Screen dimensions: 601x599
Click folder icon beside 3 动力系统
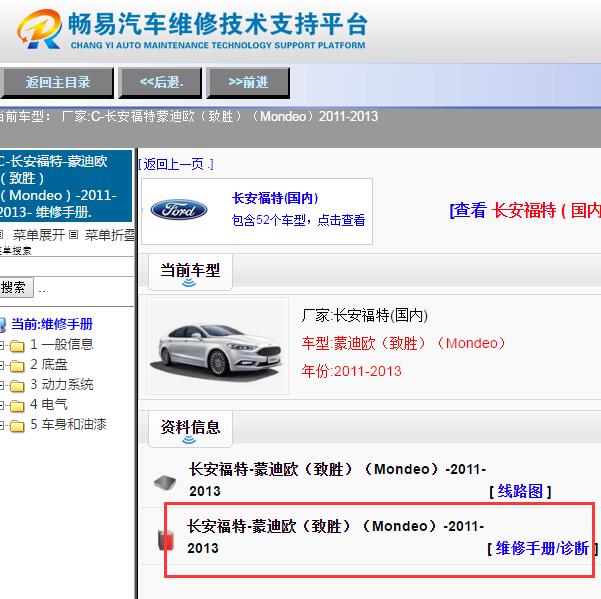[x=17, y=385]
